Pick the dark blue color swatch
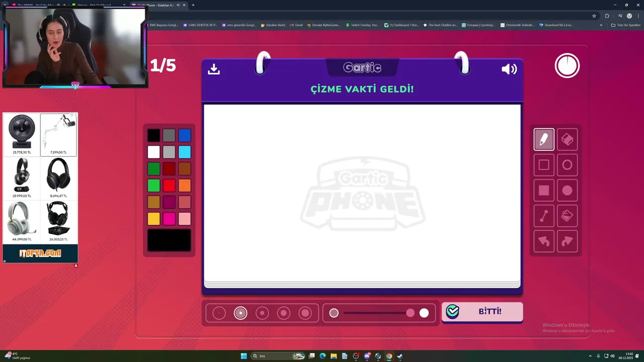 (185, 135)
